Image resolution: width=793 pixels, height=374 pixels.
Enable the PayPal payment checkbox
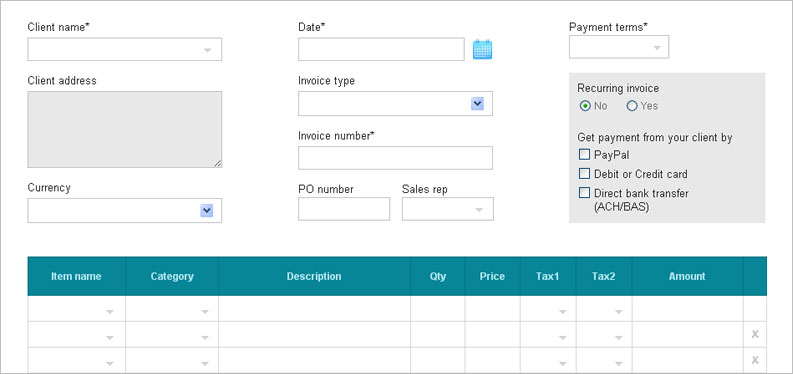(x=585, y=155)
